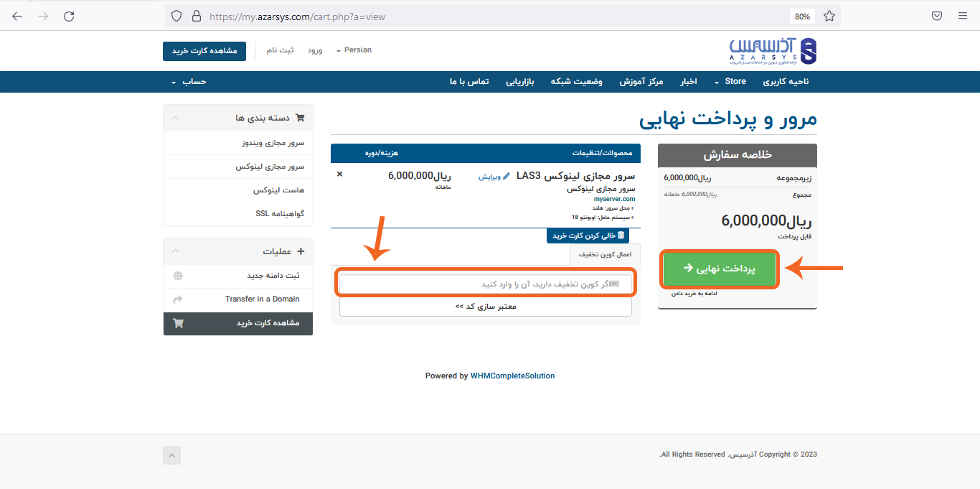980x489 pixels.
Task: Select گواهینامه SSL category
Action: (238, 214)
